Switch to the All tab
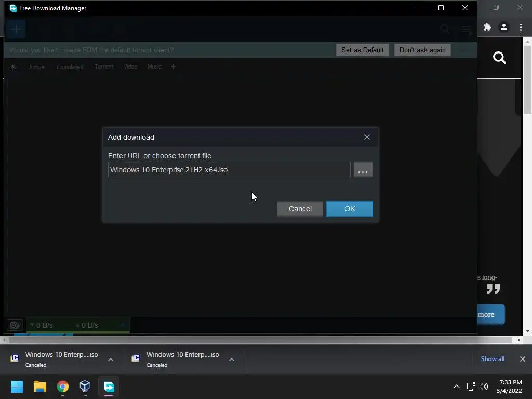The width and height of the screenshot is (532, 399). point(14,67)
